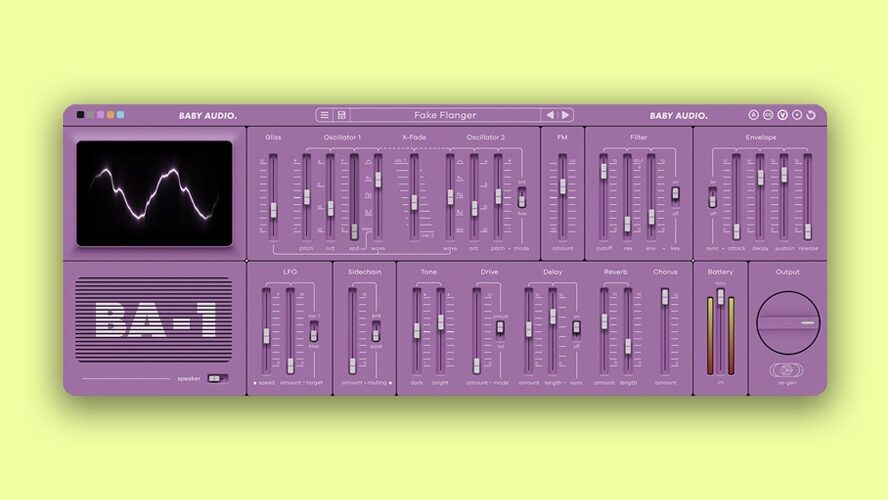Click the circular reset arrow icon
The width and height of the screenshot is (888, 500).
pos(811,115)
